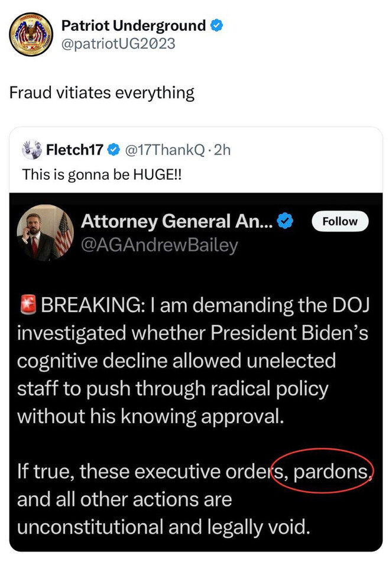Open the Patriot Underground display name
Screen dimensions: 392x571
(134, 25)
